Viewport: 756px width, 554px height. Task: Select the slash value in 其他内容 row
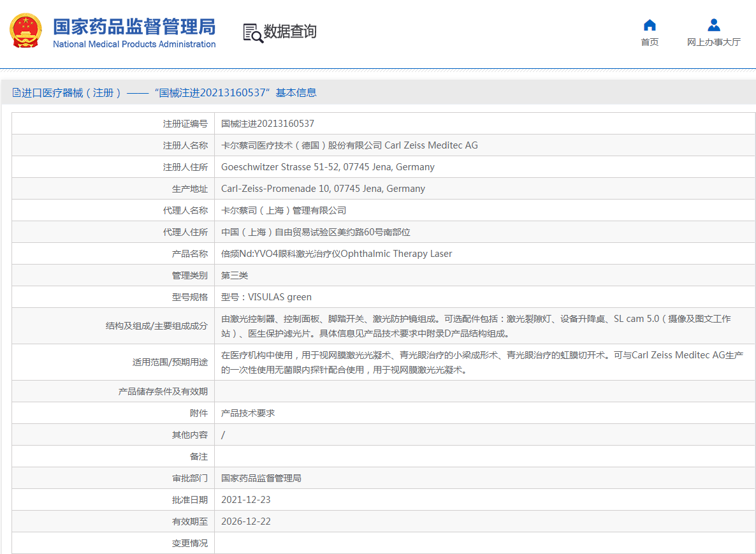222,435
